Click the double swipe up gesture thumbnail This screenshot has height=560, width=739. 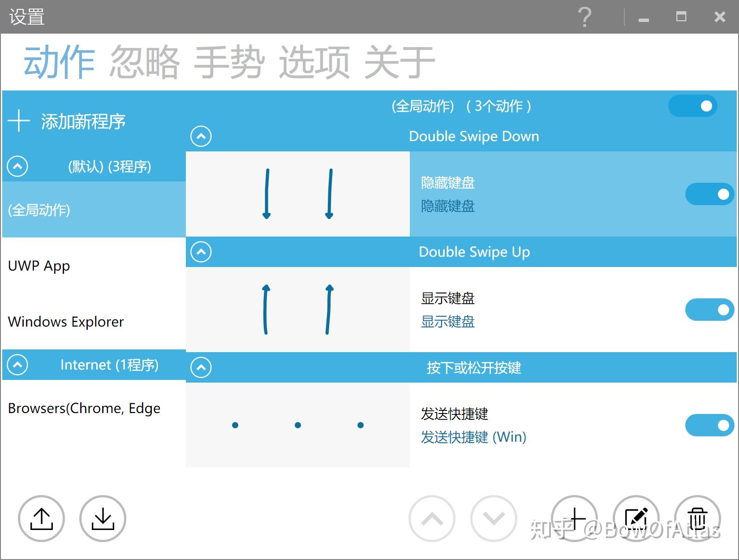(x=298, y=310)
